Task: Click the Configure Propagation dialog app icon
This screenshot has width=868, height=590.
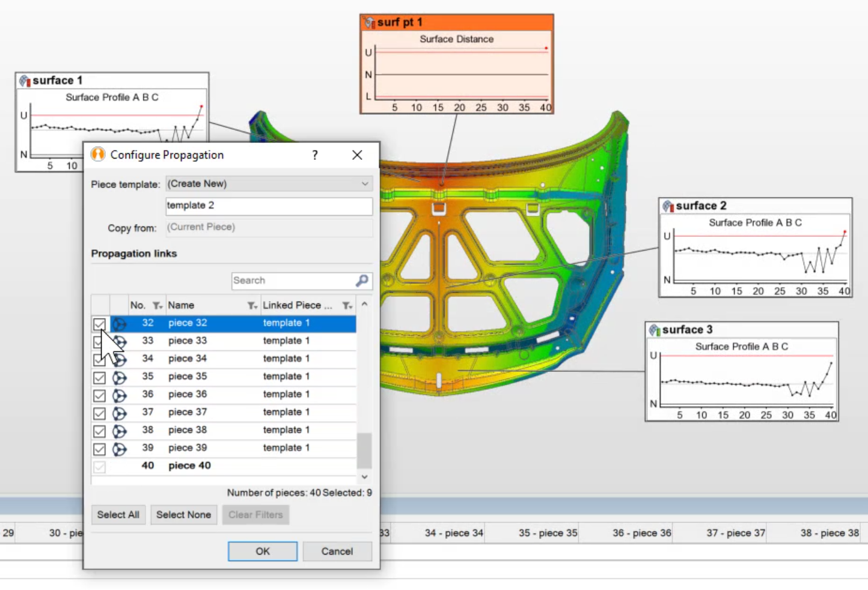Action: [x=98, y=154]
